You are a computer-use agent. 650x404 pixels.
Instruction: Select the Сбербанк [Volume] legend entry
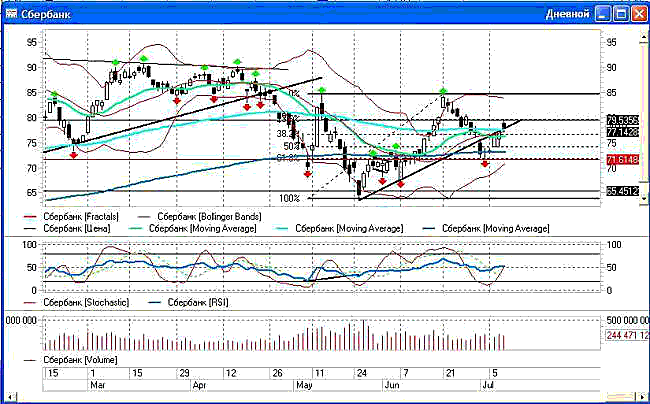click(71, 360)
